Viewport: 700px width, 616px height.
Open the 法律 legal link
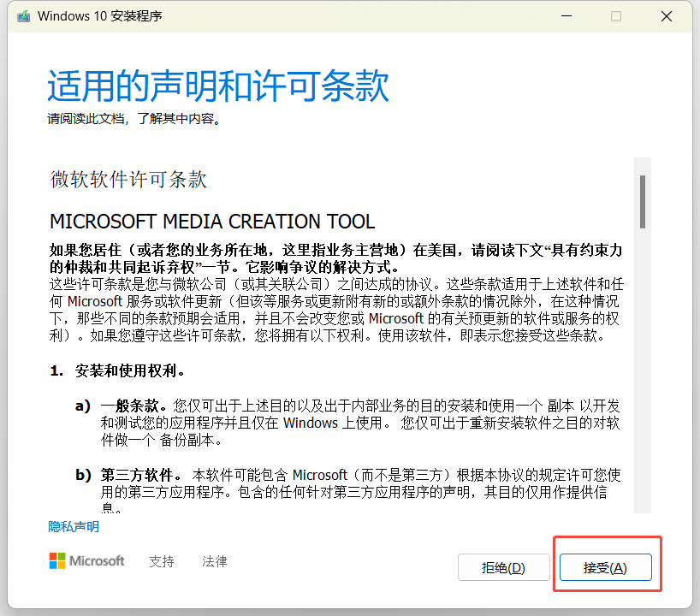click(214, 561)
